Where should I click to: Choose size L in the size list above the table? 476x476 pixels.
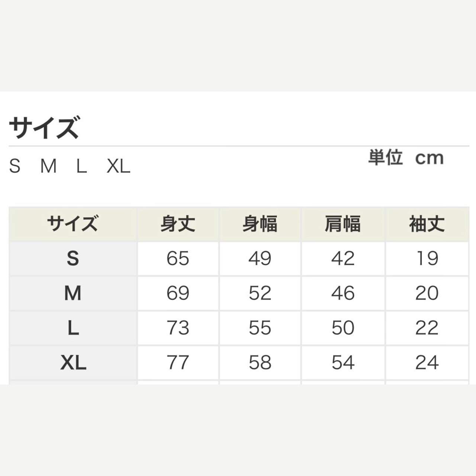click(x=81, y=166)
